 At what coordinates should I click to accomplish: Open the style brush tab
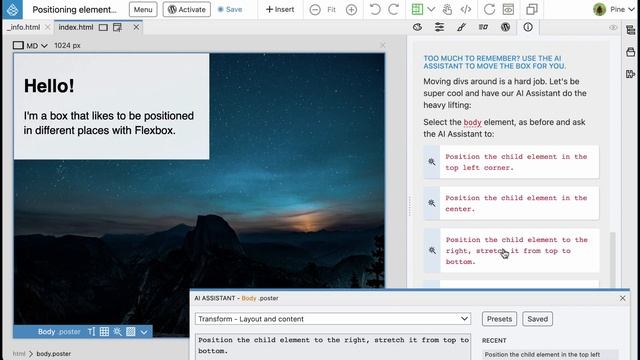click(x=461, y=27)
